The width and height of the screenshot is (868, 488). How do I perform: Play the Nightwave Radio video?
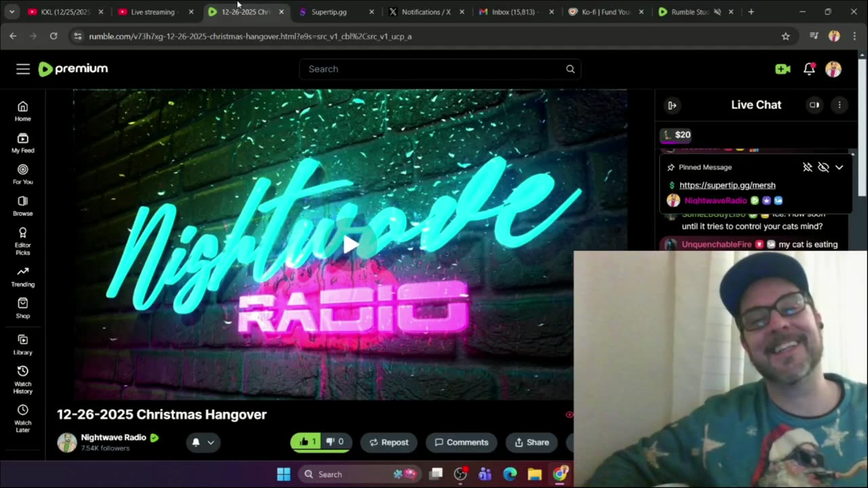pyautogui.click(x=351, y=245)
